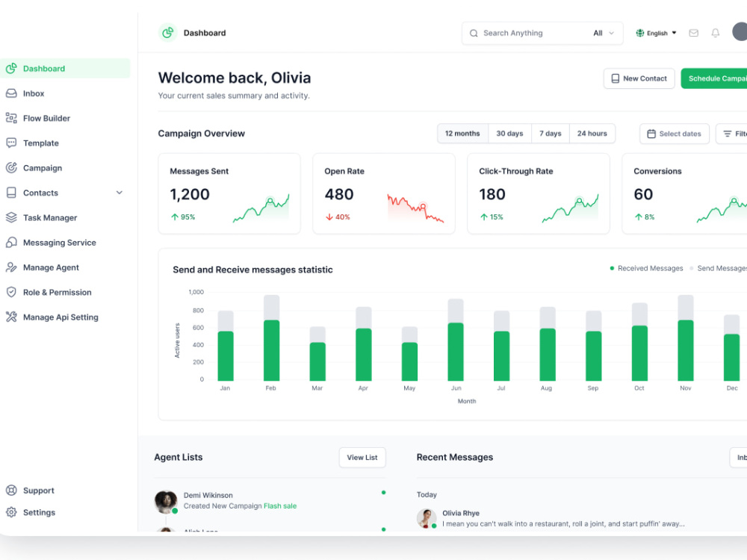
Task: Click the "Welcome back, Olivia" heading
Action: click(x=235, y=78)
